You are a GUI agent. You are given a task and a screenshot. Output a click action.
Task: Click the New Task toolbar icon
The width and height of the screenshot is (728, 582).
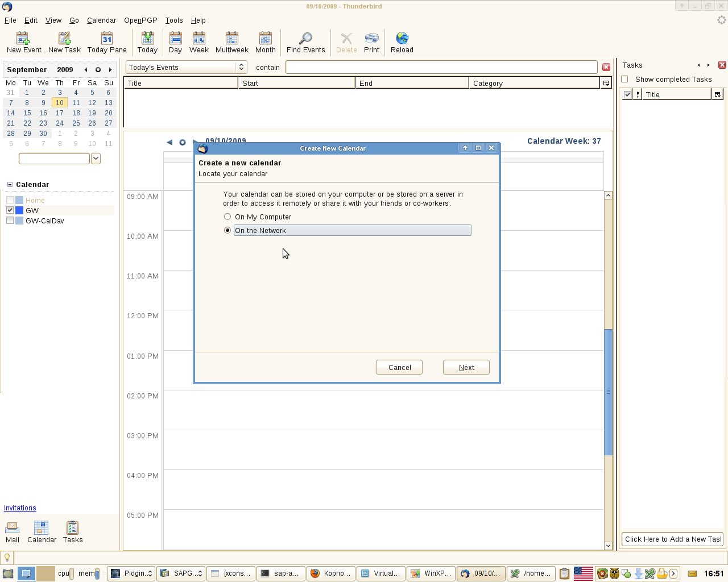(x=64, y=43)
